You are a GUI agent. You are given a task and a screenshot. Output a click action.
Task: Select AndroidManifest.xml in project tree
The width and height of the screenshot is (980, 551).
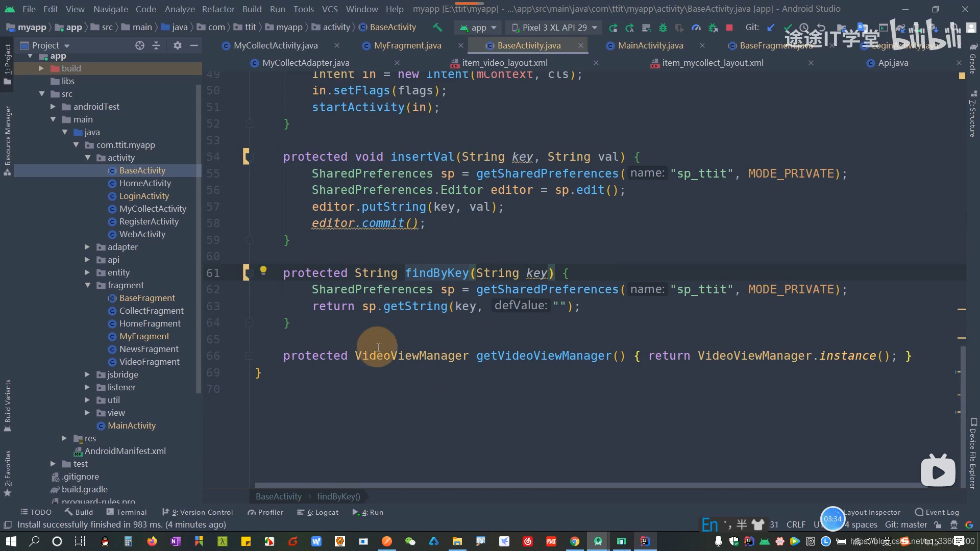(125, 451)
